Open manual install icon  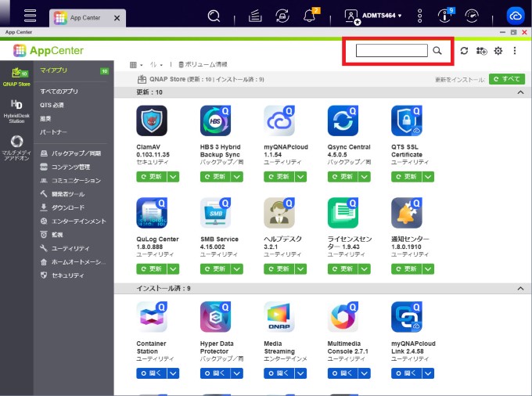tap(481, 51)
